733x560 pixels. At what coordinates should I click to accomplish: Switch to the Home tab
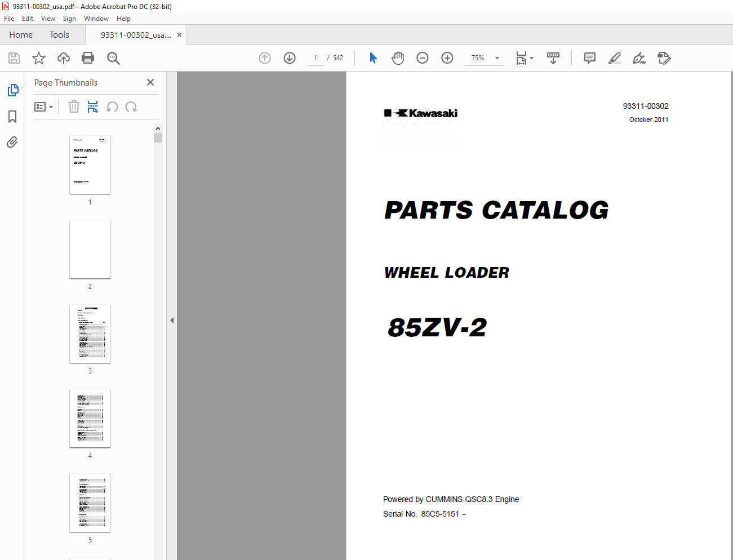click(21, 35)
